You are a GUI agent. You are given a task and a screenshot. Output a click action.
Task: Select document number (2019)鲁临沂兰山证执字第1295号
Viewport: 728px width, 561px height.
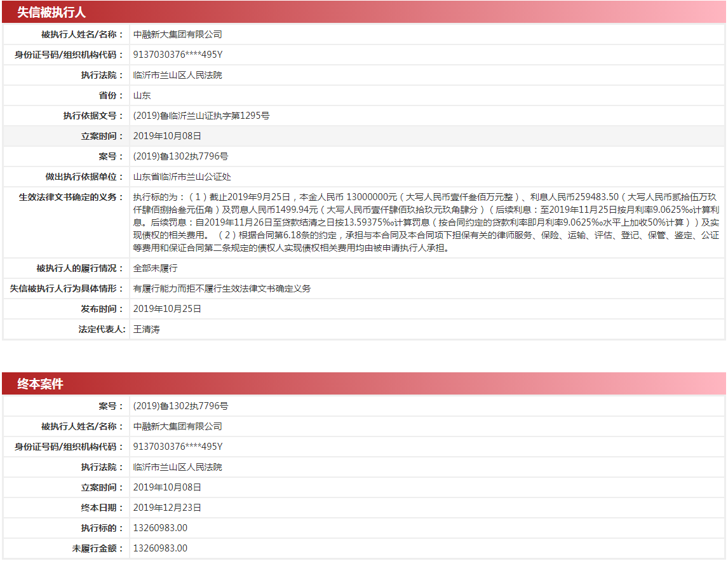click(201, 116)
